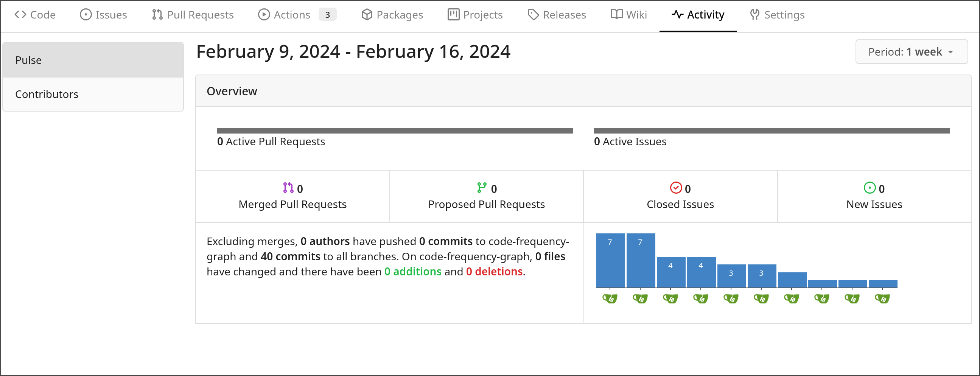Click seventh contributor avatar under the chart
The width and height of the screenshot is (980, 376).
pyautogui.click(x=792, y=299)
